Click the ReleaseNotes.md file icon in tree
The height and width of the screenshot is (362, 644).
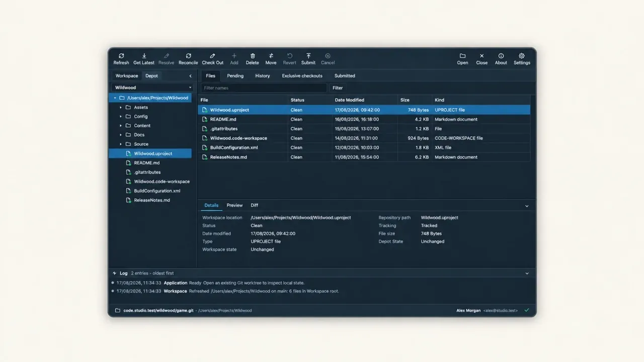pos(129,200)
